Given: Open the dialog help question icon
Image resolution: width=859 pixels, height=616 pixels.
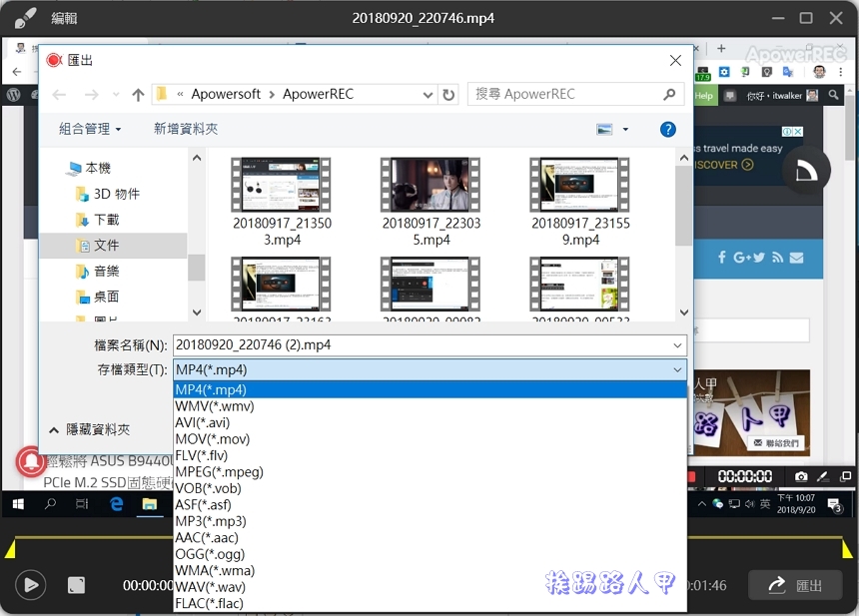Looking at the screenshot, I should 668,129.
